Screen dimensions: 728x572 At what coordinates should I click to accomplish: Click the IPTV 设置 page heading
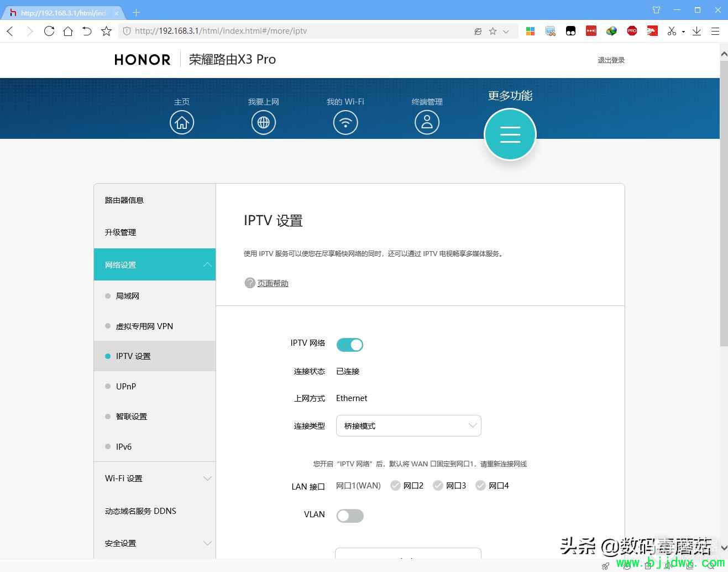click(x=273, y=221)
